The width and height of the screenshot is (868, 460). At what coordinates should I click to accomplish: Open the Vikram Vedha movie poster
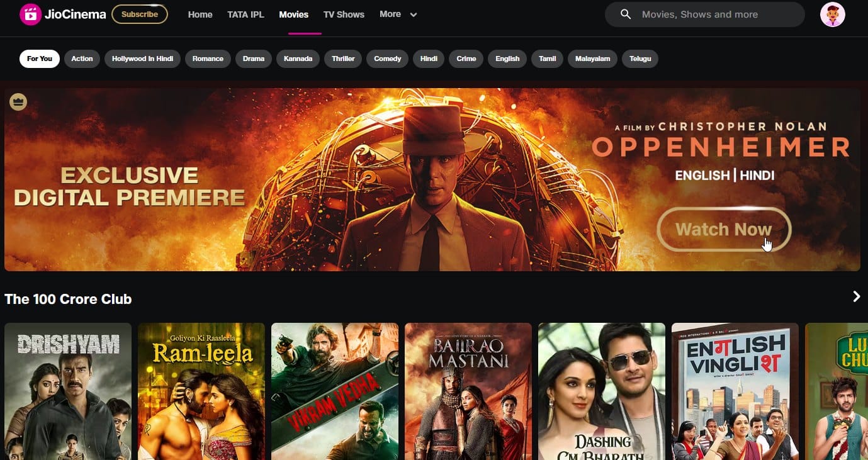click(335, 391)
